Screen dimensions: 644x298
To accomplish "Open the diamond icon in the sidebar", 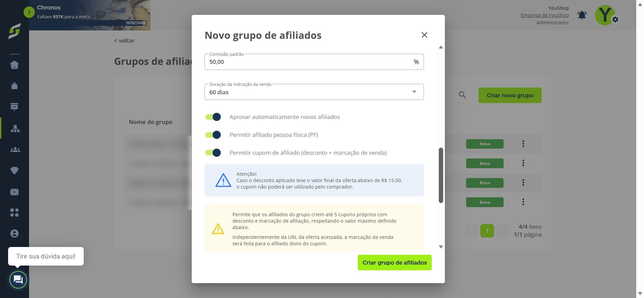I will [15, 171].
